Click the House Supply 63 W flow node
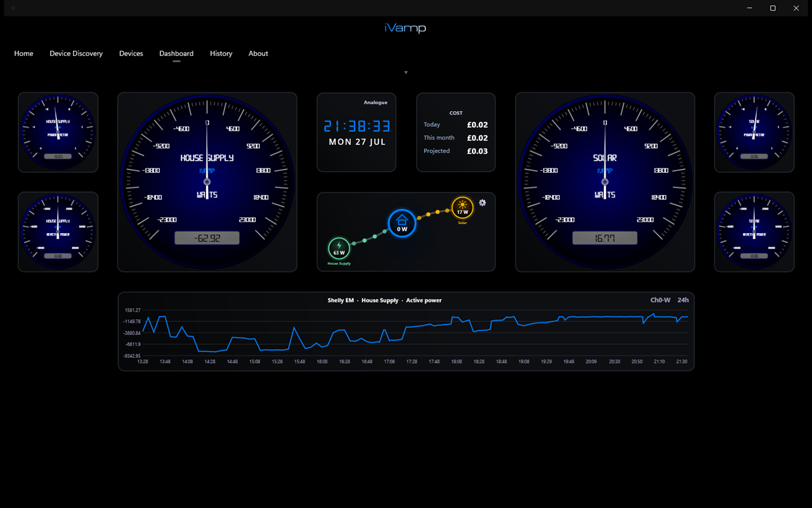The width and height of the screenshot is (812, 508). click(x=339, y=249)
